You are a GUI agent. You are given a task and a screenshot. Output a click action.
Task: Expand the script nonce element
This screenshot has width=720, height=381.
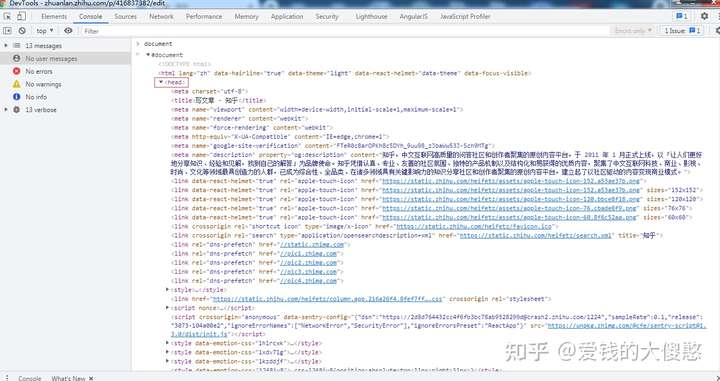coord(168,308)
